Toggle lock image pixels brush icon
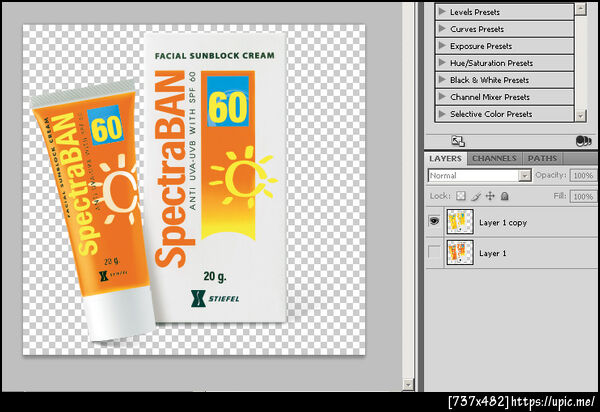This screenshot has width=600, height=412. coord(476,196)
